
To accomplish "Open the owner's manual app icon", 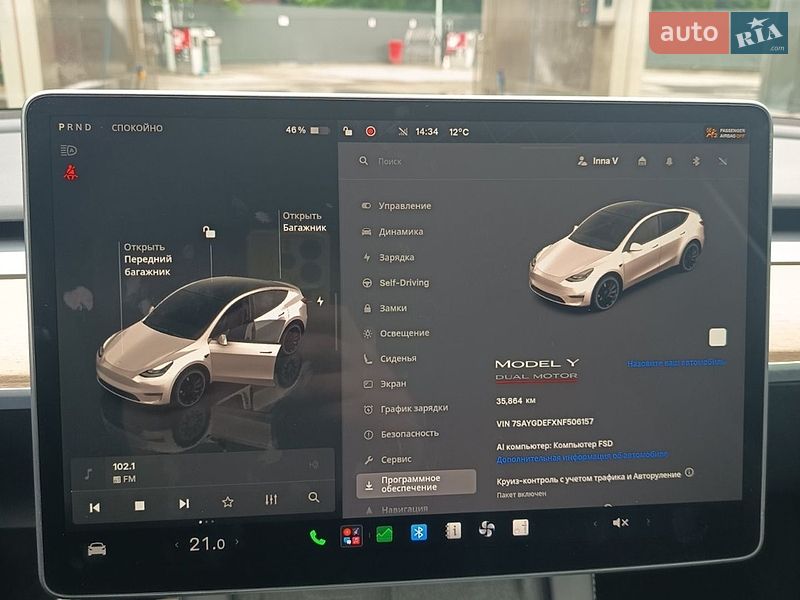I will (x=453, y=531).
